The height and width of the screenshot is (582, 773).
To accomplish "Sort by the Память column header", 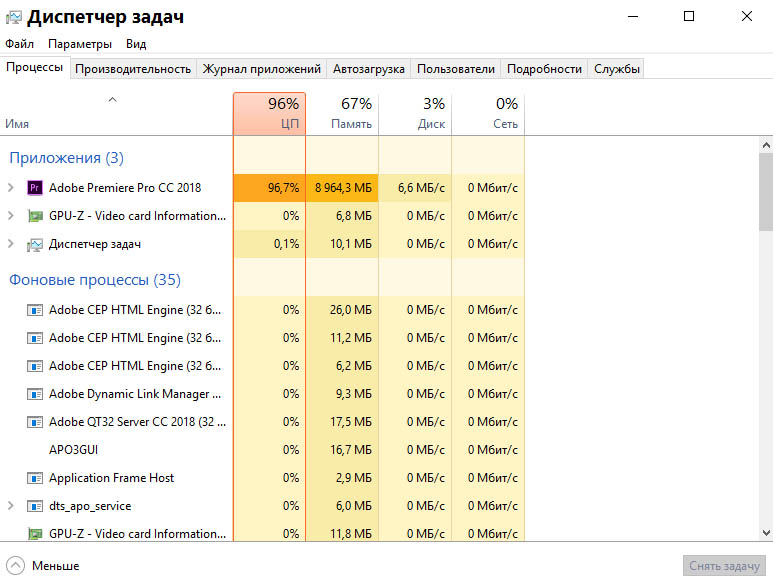I will pyautogui.click(x=342, y=114).
